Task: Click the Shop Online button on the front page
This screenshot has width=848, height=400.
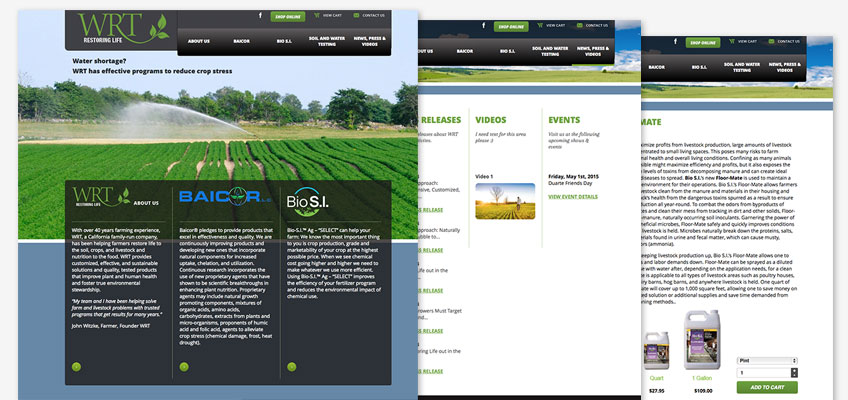Action: point(288,16)
